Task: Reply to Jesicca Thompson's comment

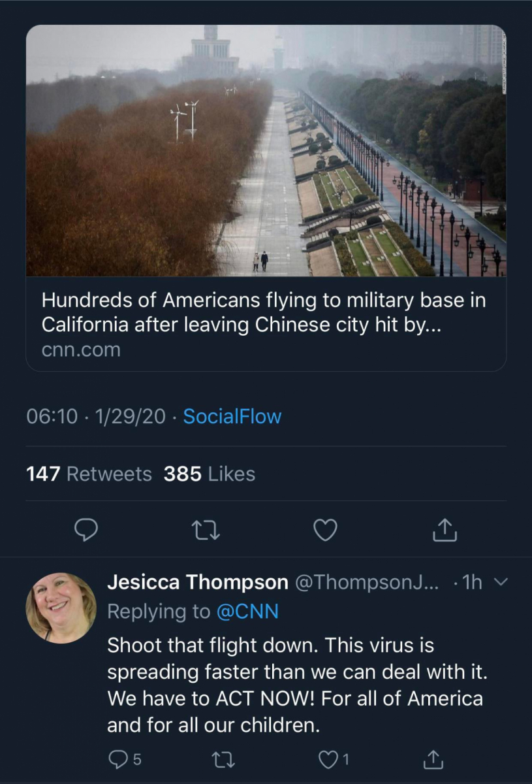Action: tap(117, 759)
